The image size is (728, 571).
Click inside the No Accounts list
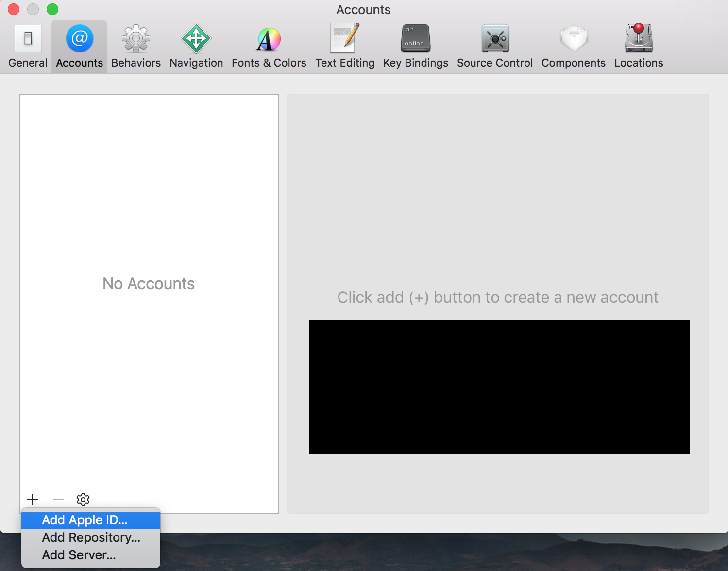(x=149, y=283)
